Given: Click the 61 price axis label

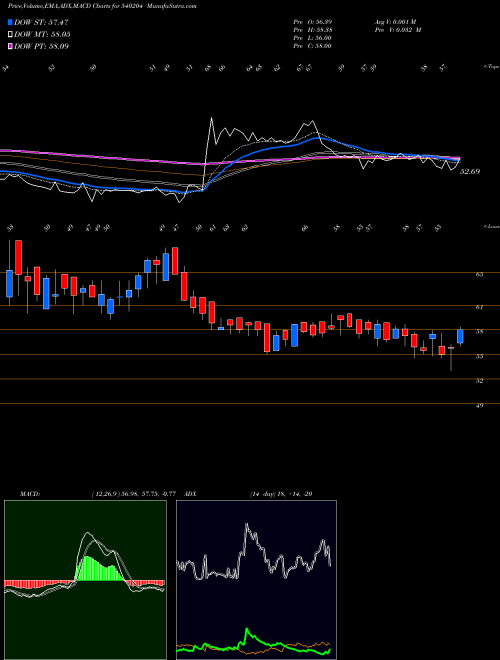Looking at the screenshot, I should coord(479,307).
